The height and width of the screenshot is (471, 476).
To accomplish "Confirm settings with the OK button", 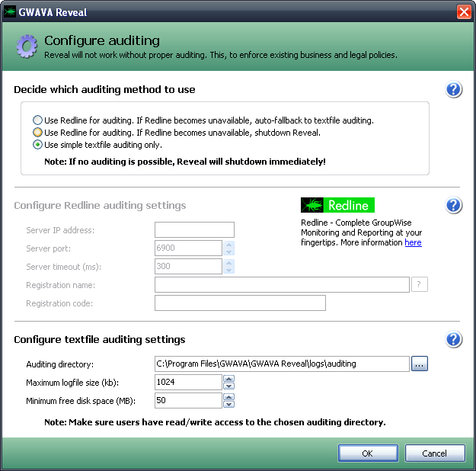I will pyautogui.click(x=368, y=453).
